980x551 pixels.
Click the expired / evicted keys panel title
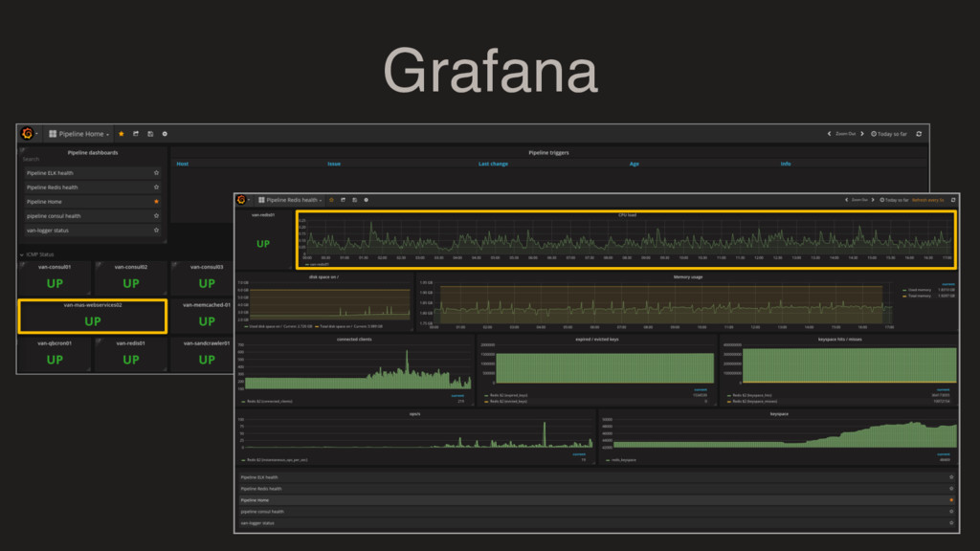click(597, 340)
